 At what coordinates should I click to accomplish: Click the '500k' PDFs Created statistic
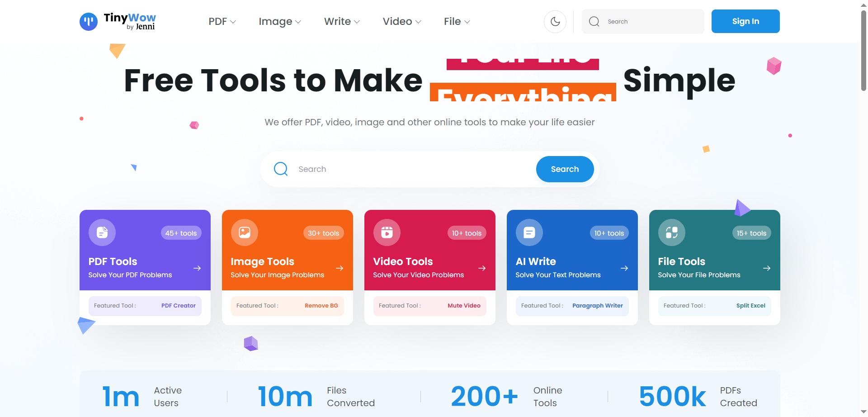(x=672, y=397)
